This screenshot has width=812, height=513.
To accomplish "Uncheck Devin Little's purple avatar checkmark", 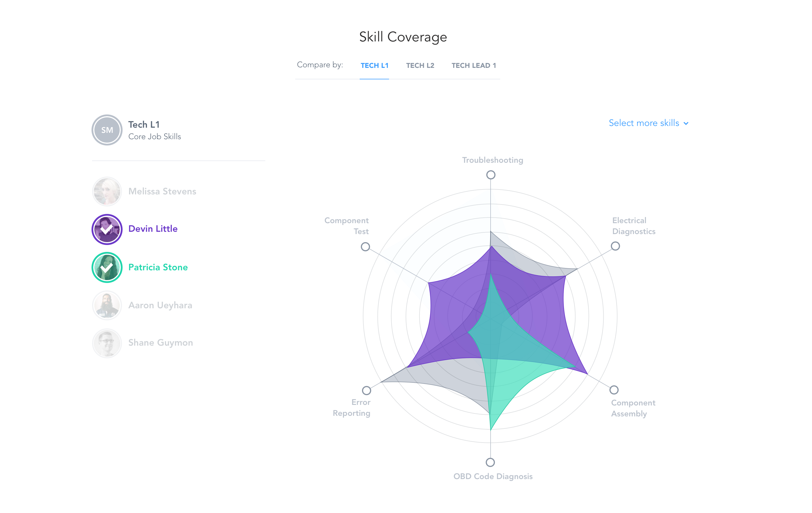I will [107, 229].
